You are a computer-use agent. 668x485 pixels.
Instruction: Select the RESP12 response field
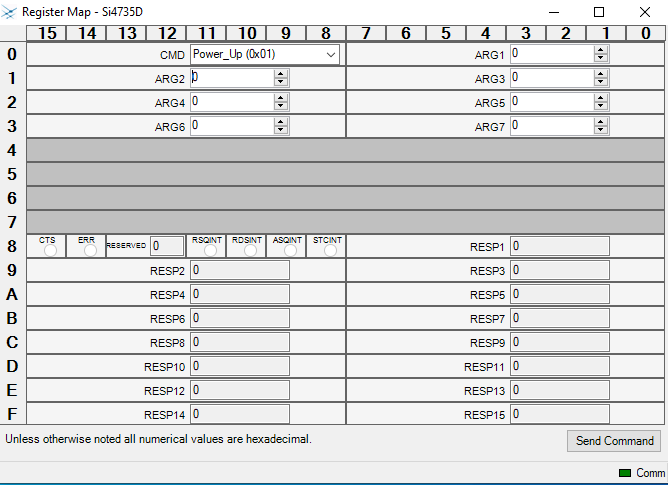click(240, 390)
